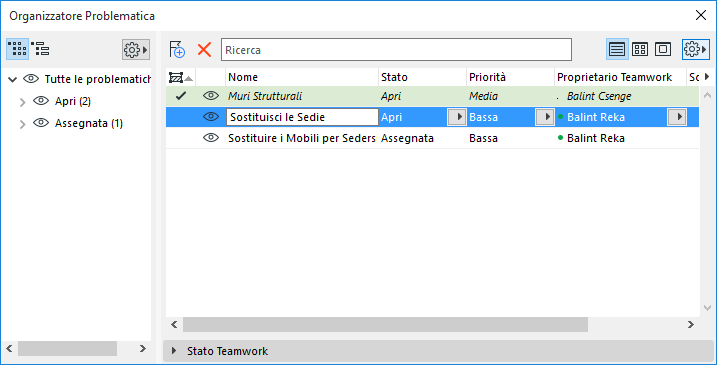
Task: Show more columns via header arrow
Action: point(707,77)
